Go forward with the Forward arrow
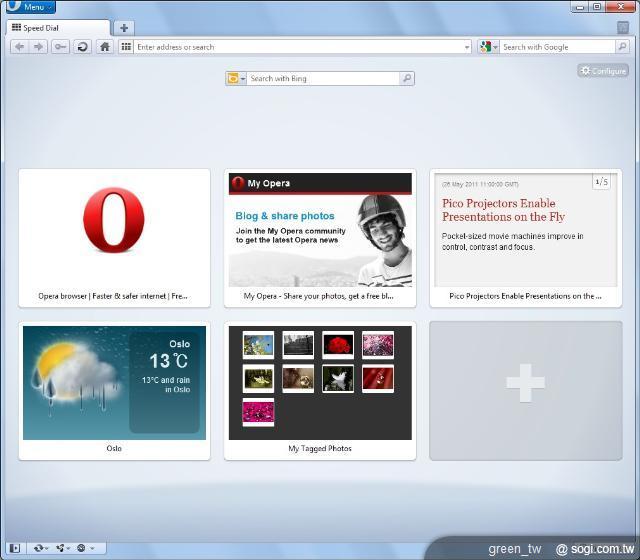This screenshot has height=560, width=640. point(38,47)
